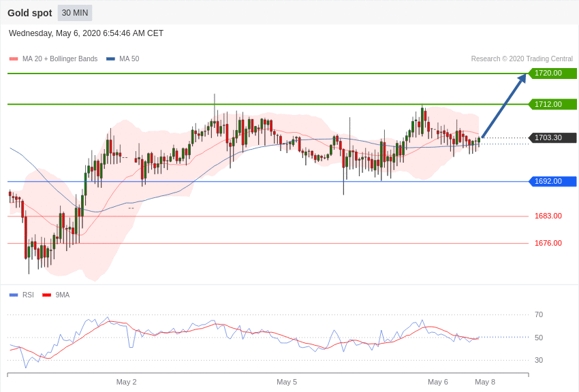This screenshot has width=579, height=392.
Task: Click the 1676.00 support price label
Action: tap(548, 243)
